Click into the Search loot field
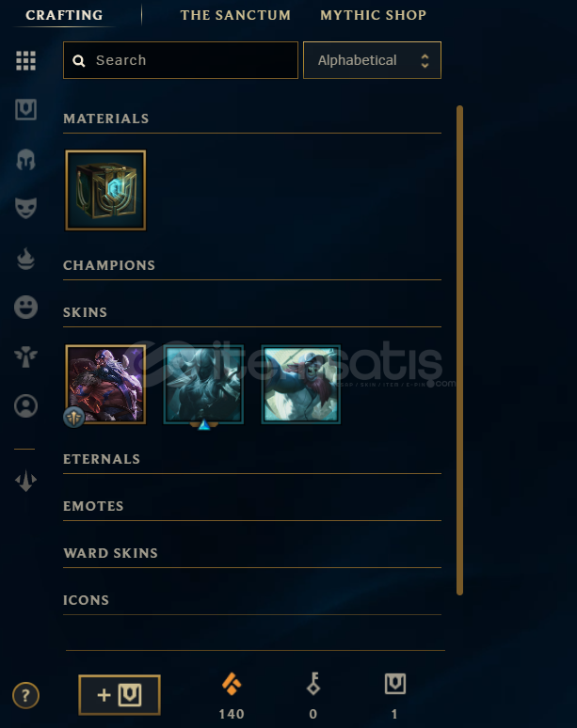This screenshot has height=728, width=577. click(181, 60)
